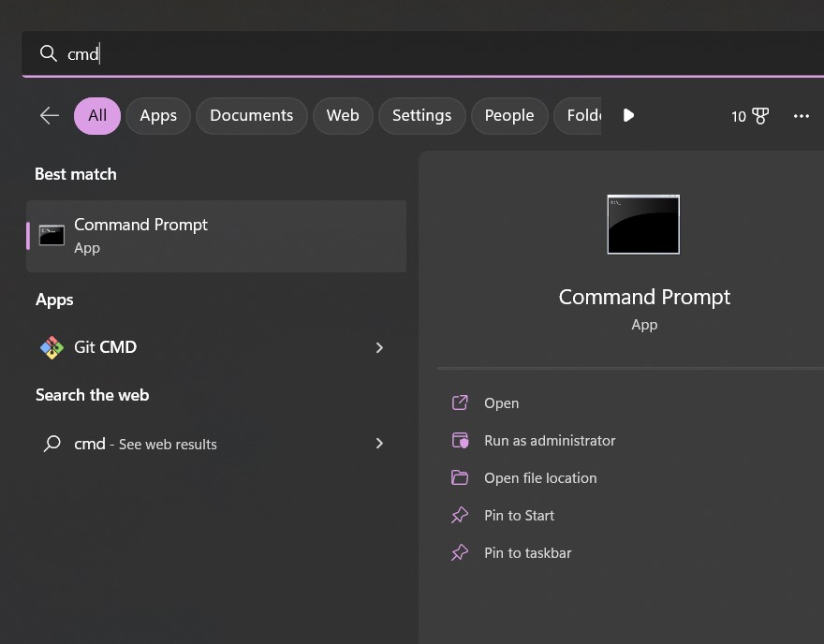
Task: Select the All filter tab
Action: tap(97, 116)
